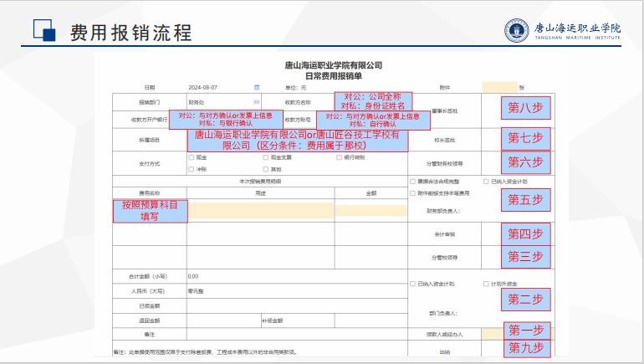
Task: Click the total amount value 0.00
Action: [193, 276]
